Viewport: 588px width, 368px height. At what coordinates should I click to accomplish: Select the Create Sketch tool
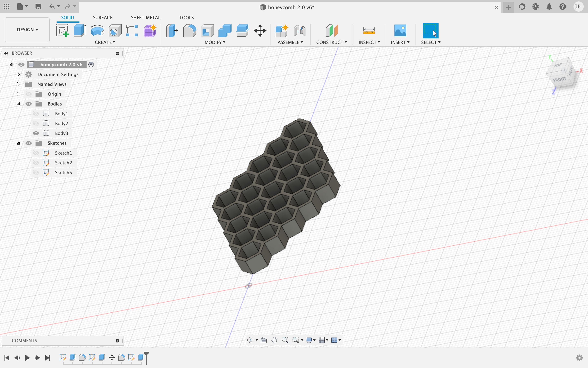coord(62,31)
